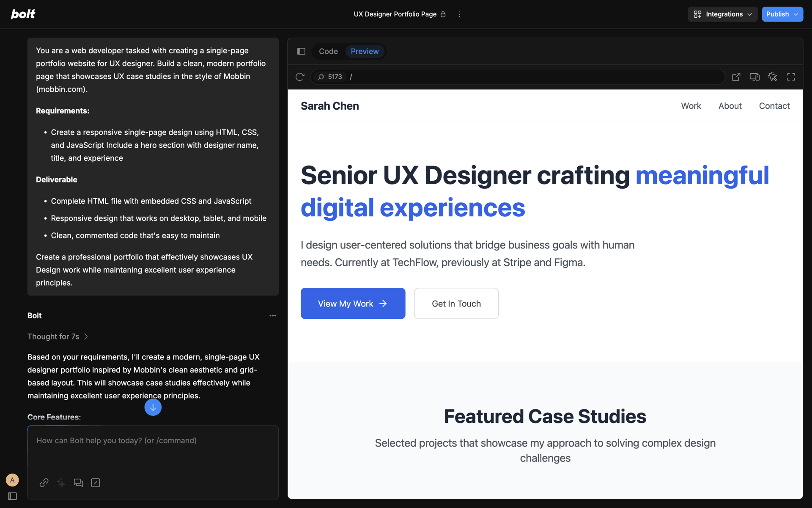Expand the Publish dropdown chevron

(796, 14)
